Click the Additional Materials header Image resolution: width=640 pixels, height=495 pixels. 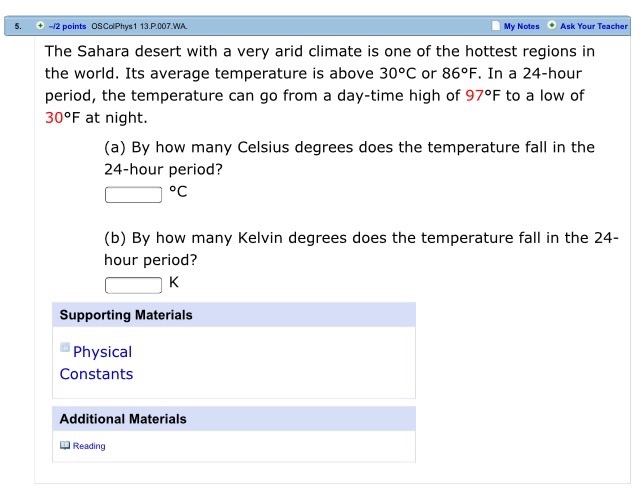pos(123,419)
